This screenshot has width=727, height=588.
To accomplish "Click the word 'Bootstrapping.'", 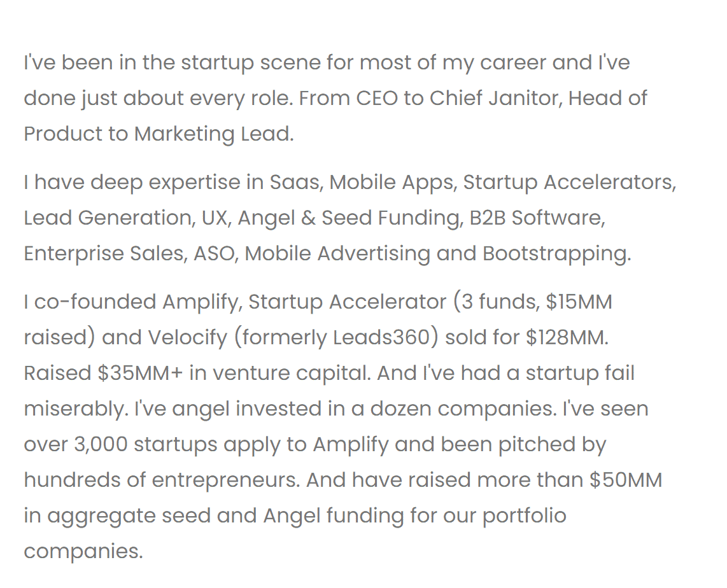I will click(557, 253).
